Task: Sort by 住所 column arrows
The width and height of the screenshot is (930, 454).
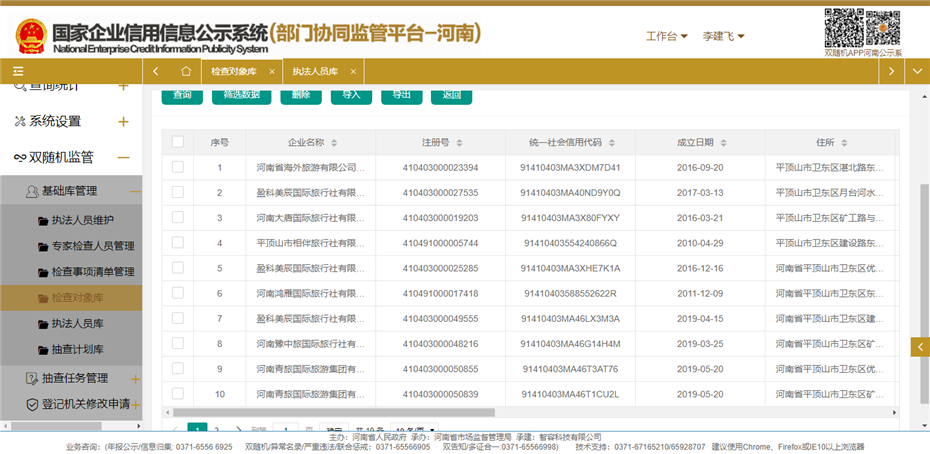Action: [844, 143]
